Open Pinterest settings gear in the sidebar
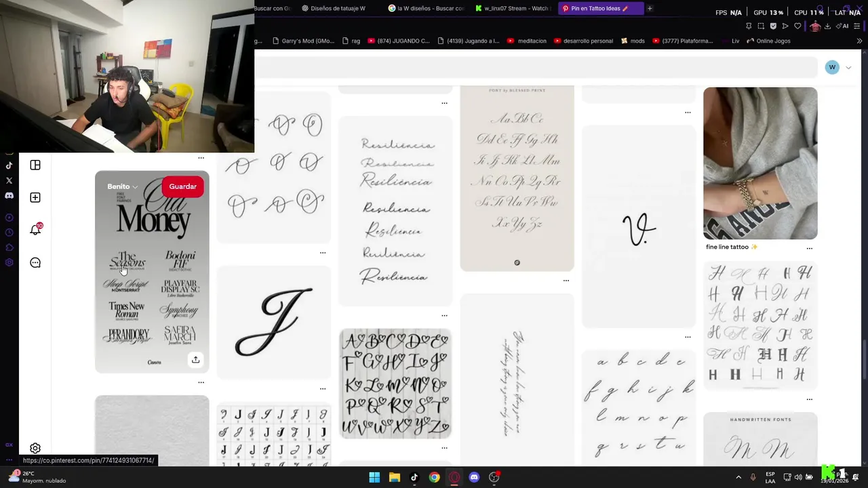The height and width of the screenshot is (488, 868). (x=35, y=448)
